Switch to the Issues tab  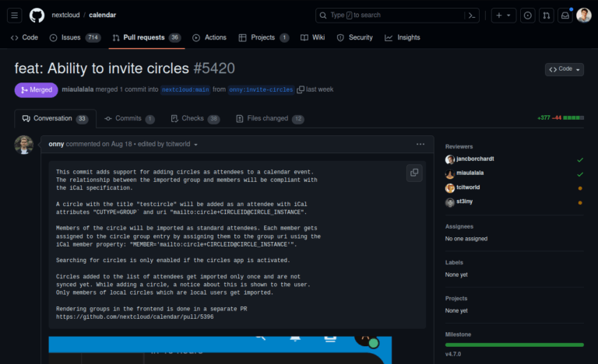point(75,37)
